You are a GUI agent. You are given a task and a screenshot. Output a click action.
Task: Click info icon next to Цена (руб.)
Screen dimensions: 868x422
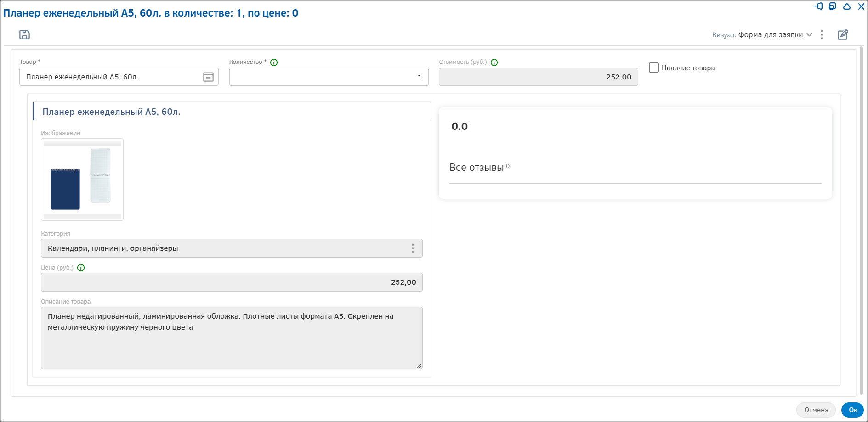pos(81,268)
